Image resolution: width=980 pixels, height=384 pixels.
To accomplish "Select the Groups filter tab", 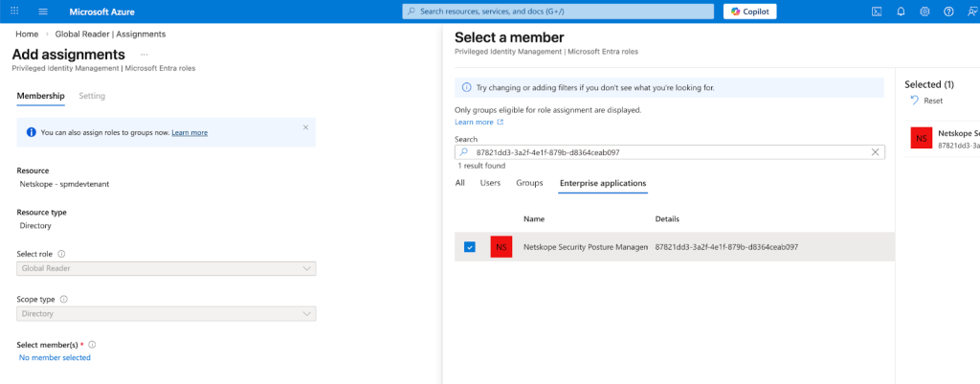I will [529, 183].
